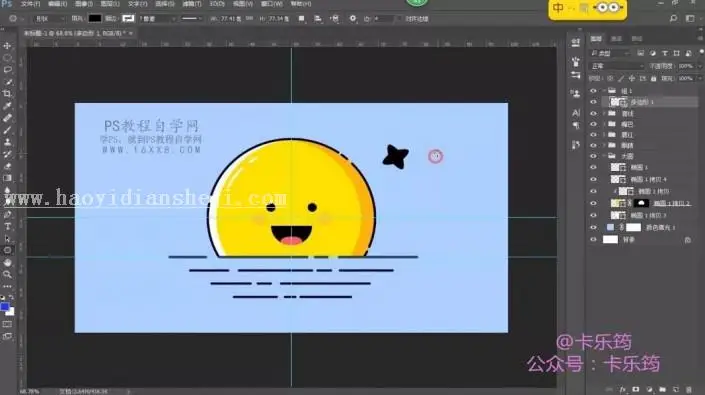Open the gear settings in options bar
The image size is (705, 395).
353,18
